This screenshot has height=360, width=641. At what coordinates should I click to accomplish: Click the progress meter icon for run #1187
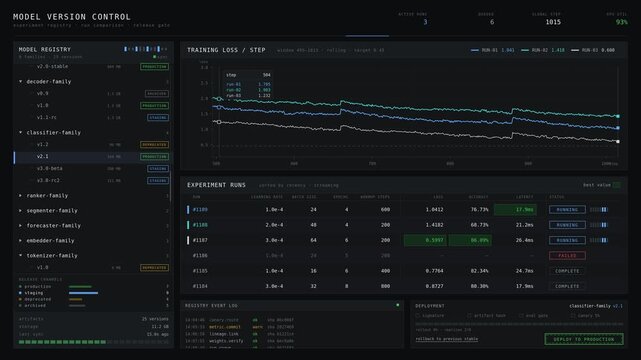point(599,240)
